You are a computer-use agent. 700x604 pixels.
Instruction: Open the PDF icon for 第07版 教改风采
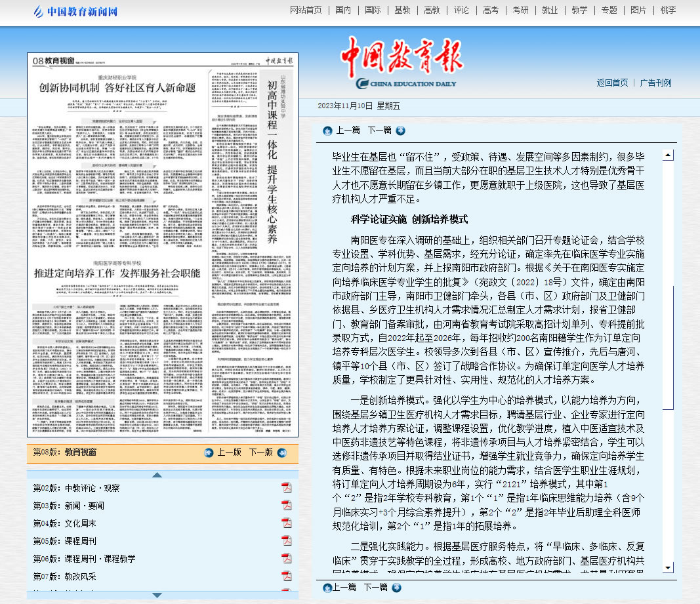pyautogui.click(x=286, y=576)
